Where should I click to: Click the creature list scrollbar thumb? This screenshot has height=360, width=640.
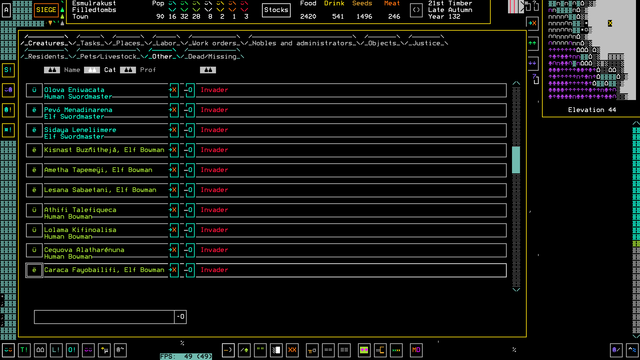point(516,160)
